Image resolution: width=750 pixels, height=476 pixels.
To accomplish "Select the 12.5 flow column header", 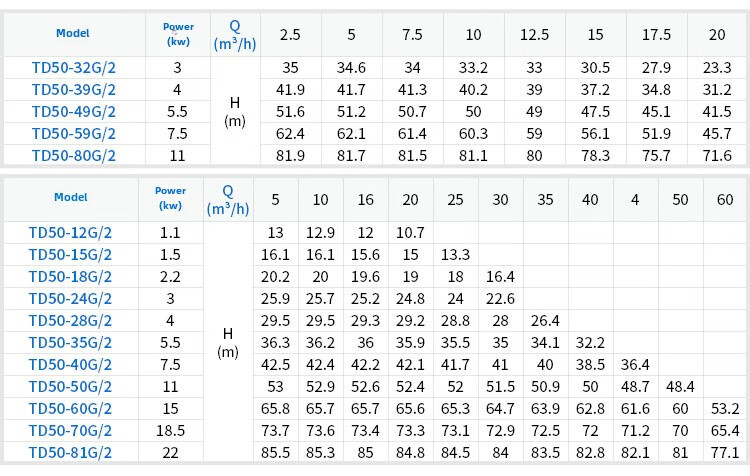I will pyautogui.click(x=534, y=35).
